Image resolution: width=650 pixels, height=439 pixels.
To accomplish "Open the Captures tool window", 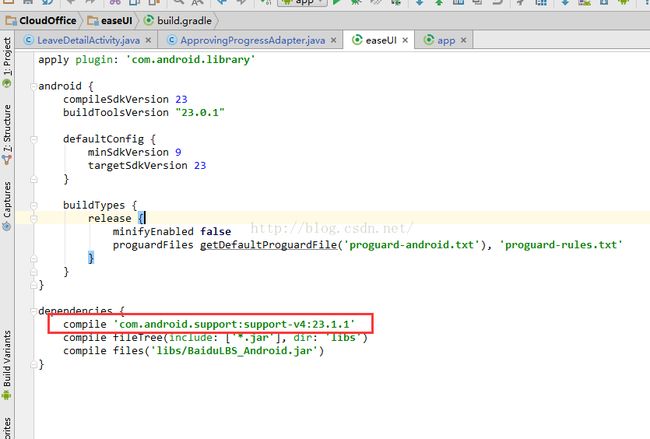I will pyautogui.click(x=7, y=205).
